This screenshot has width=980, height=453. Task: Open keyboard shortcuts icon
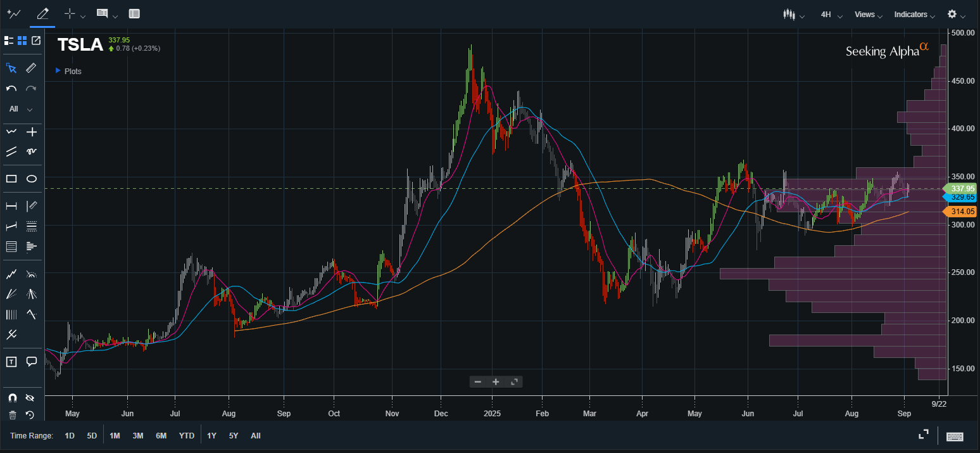955,436
